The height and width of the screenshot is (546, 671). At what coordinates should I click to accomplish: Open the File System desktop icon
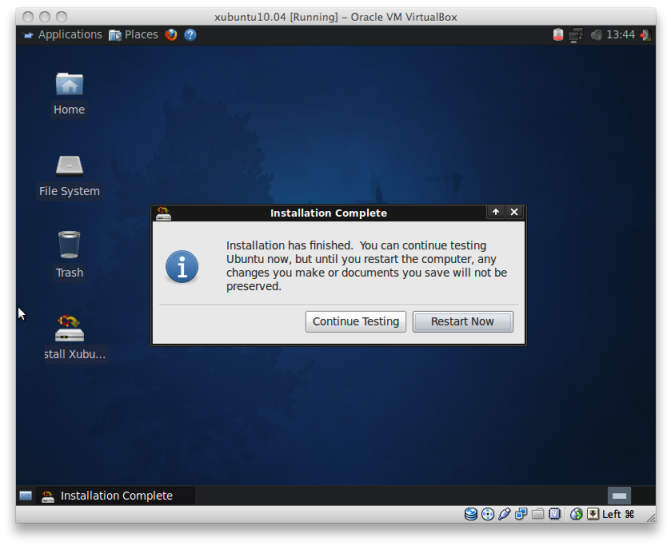[x=69, y=176]
